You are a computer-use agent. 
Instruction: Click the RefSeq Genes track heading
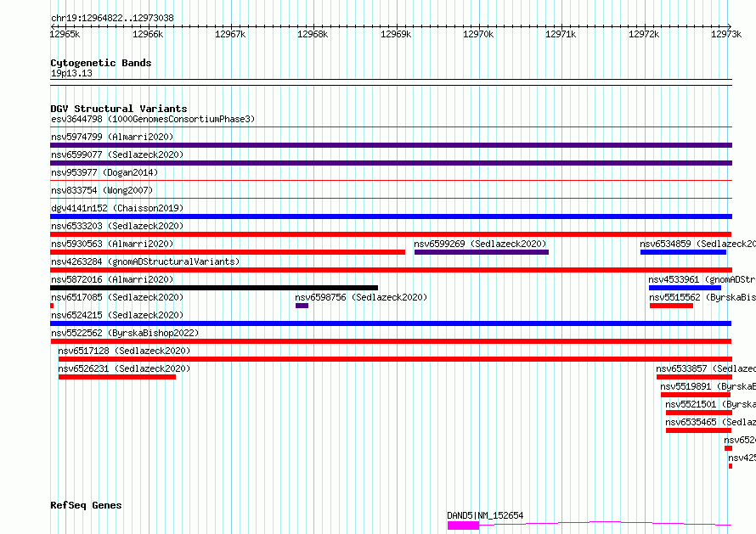[x=86, y=505]
